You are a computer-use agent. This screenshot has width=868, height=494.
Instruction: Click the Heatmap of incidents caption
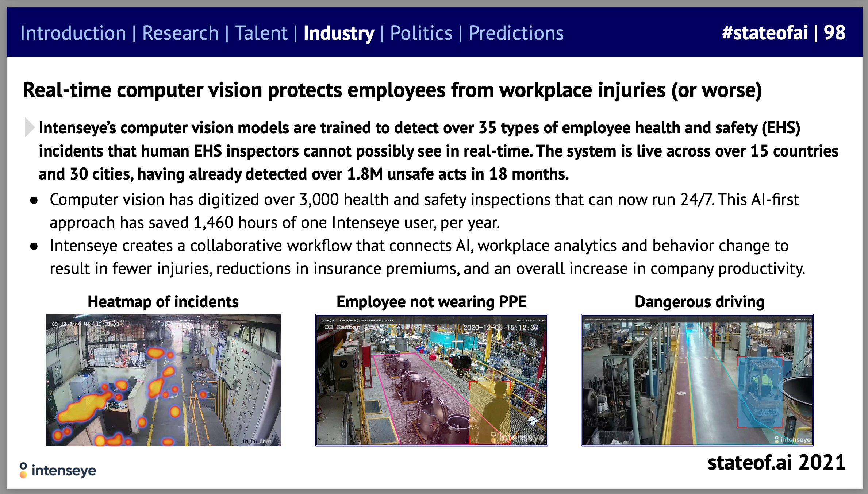click(163, 302)
